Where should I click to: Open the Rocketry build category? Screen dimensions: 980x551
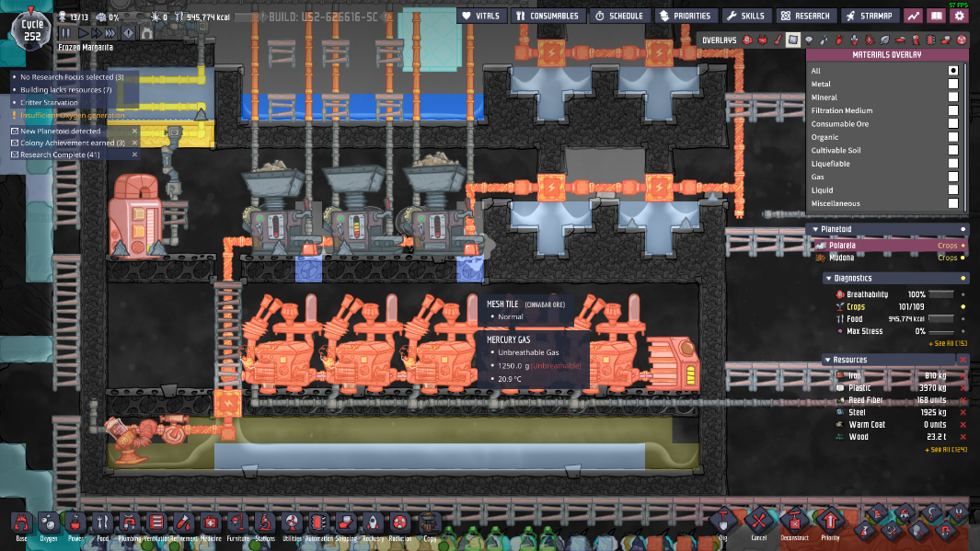(373, 522)
